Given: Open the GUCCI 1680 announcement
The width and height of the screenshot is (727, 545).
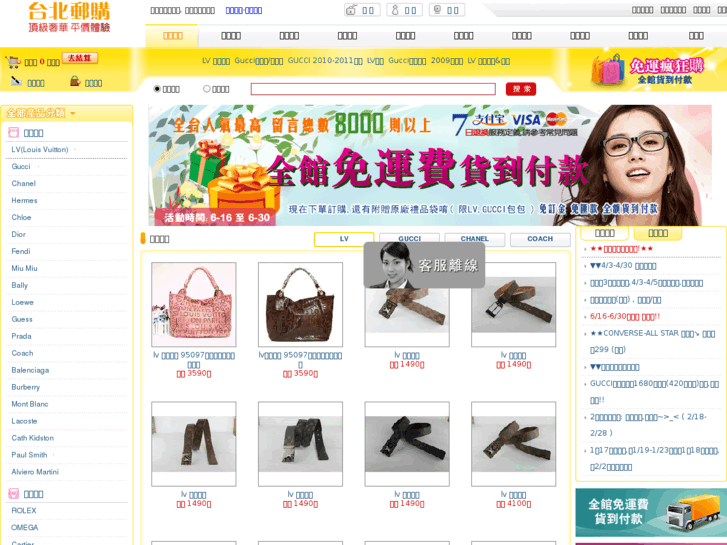Looking at the screenshot, I should pyautogui.click(x=654, y=392).
